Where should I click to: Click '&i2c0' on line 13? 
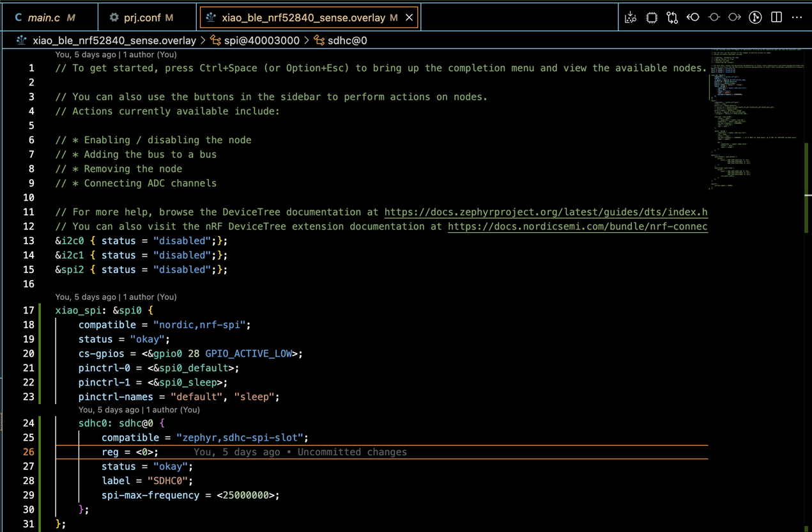[x=70, y=240]
